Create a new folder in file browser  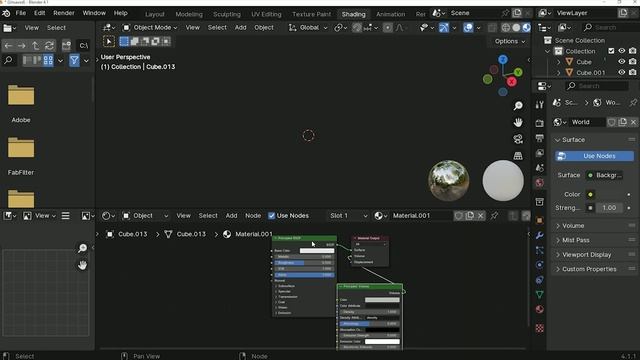66,45
